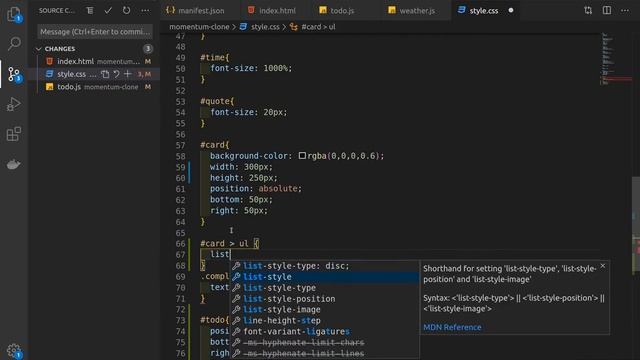Click the editor minimap
The width and height of the screenshot is (640, 360).
pyautogui.click(x=616, y=59)
